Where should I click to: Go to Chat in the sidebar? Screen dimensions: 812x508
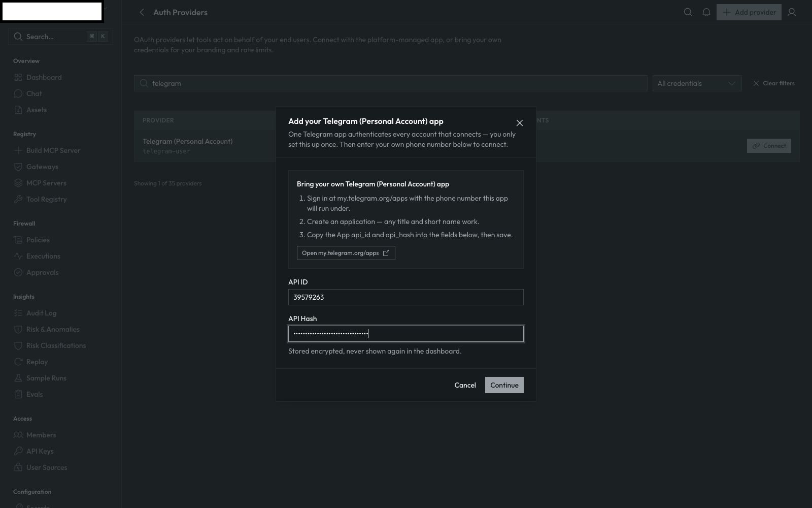click(34, 93)
